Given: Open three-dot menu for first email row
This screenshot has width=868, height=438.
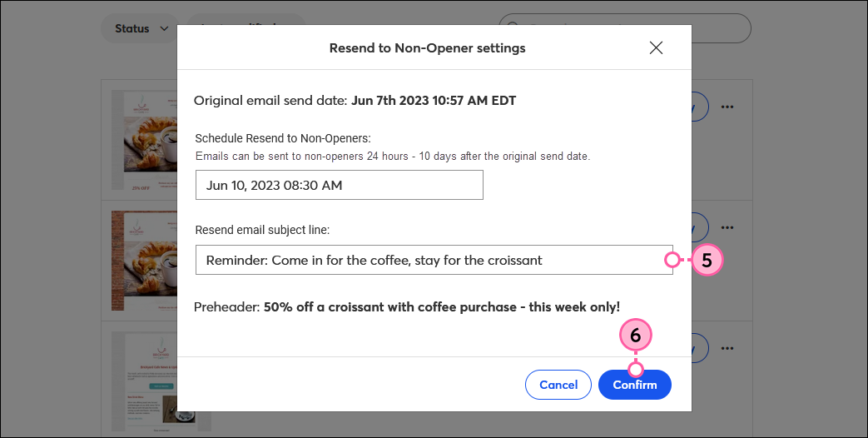Looking at the screenshot, I should (727, 107).
